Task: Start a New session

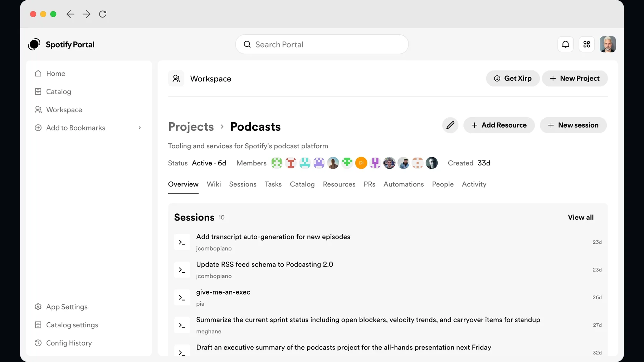Action: [x=573, y=125]
